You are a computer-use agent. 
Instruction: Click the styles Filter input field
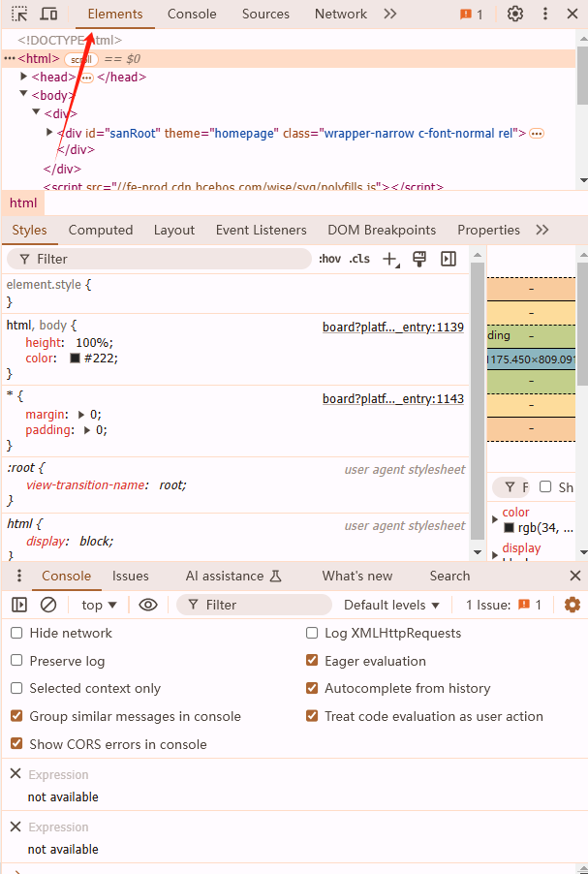159,259
